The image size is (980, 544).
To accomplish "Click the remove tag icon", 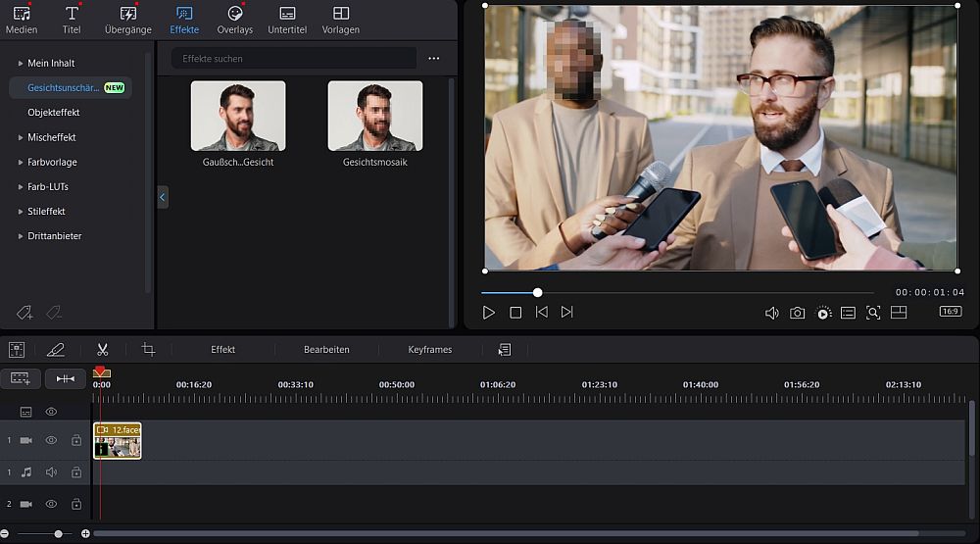I will coord(54,312).
